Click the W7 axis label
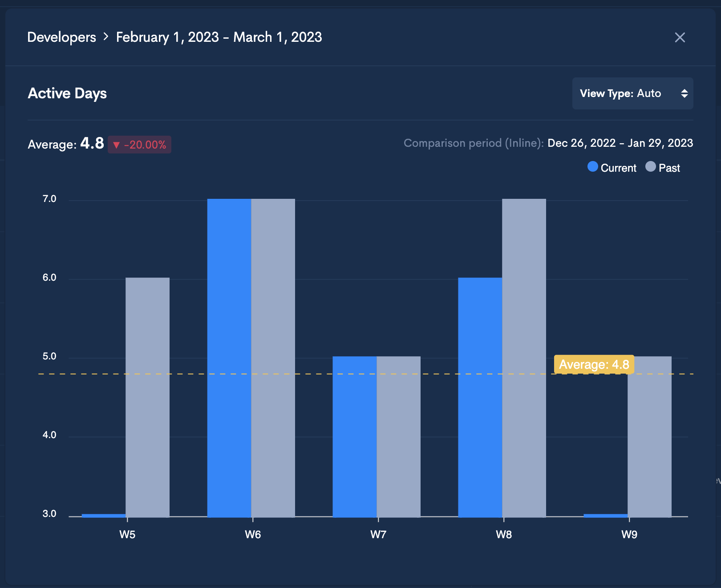Viewport: 721px width, 588px height. pos(378,535)
